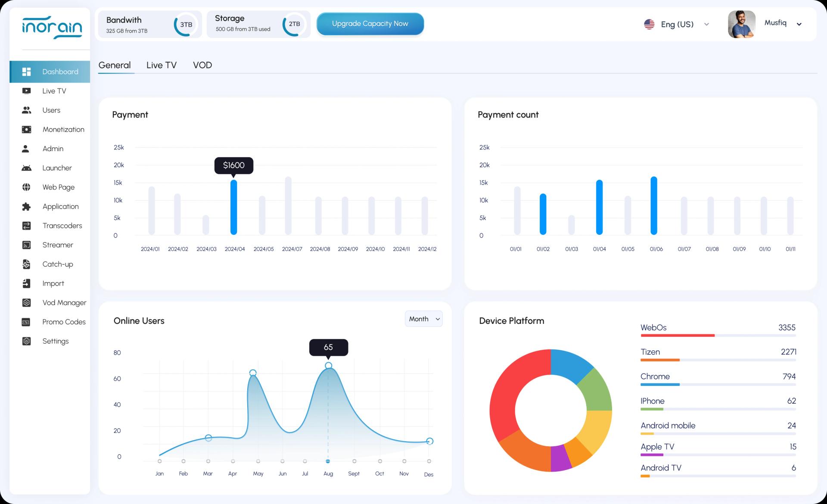
Task: Click Upgrade Capacity Now button
Action: (x=370, y=24)
